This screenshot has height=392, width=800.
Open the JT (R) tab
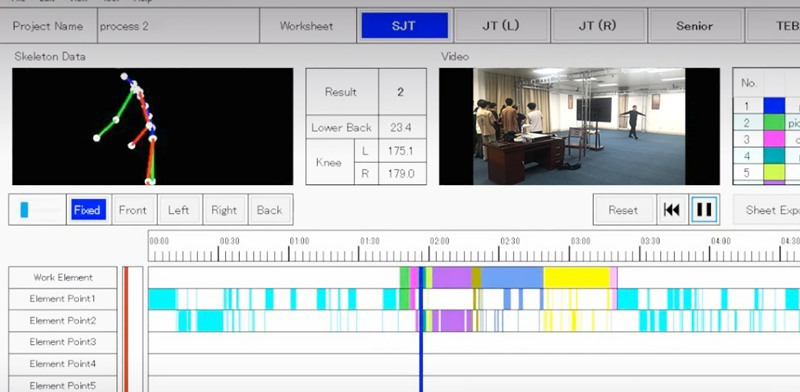coord(597,26)
